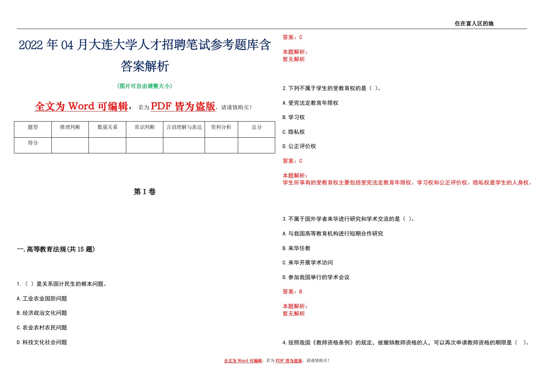The width and height of the screenshot is (555, 392).
Task: Click the red underlined 全文为 Word 可编辑 heading
Action: [81, 106]
